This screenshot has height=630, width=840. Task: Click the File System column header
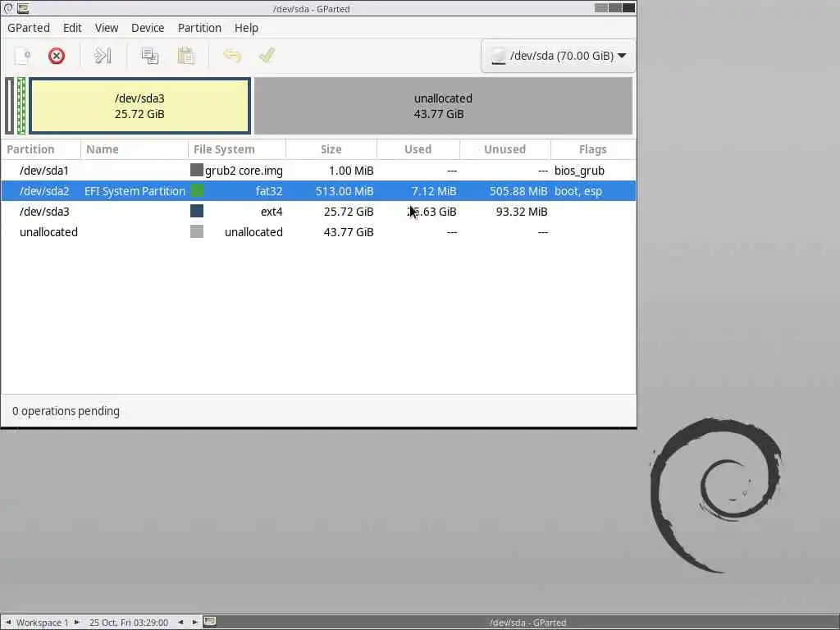click(237, 149)
